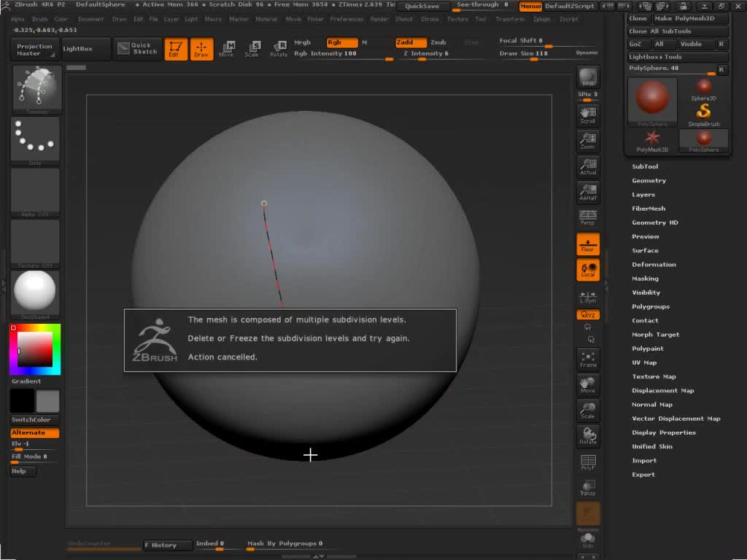Expand the Polygroups section

(x=651, y=306)
